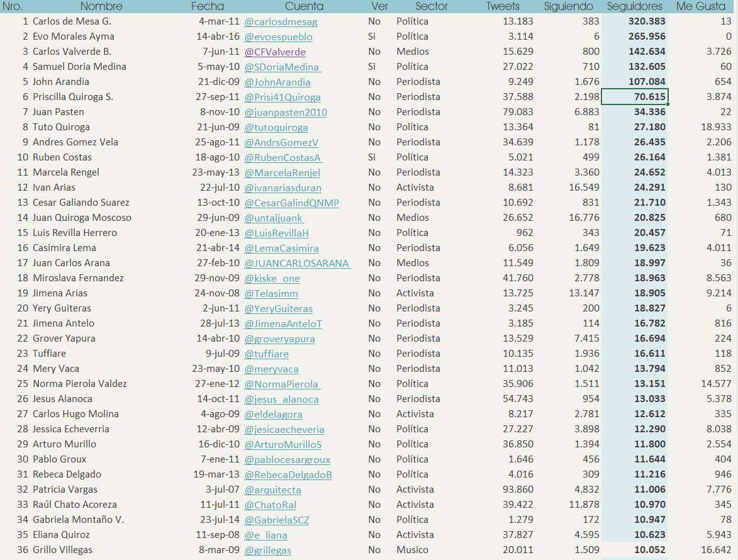Select the cell with 320.383 followers

click(647, 21)
